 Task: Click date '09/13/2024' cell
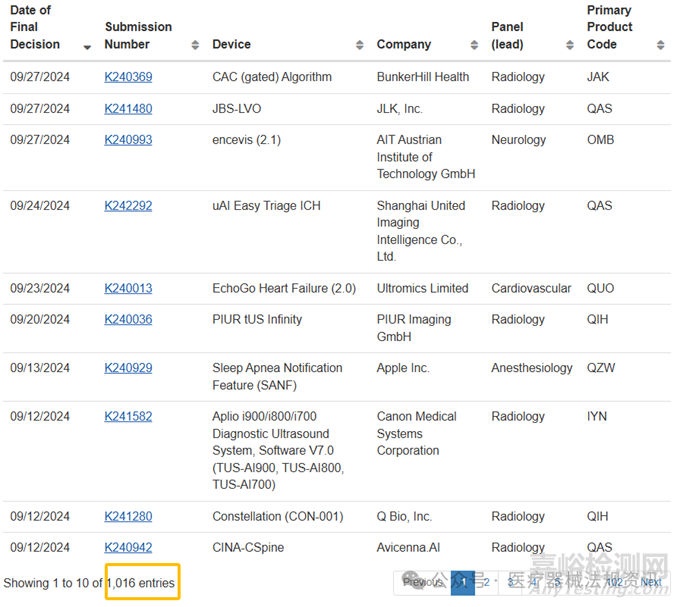click(40, 369)
